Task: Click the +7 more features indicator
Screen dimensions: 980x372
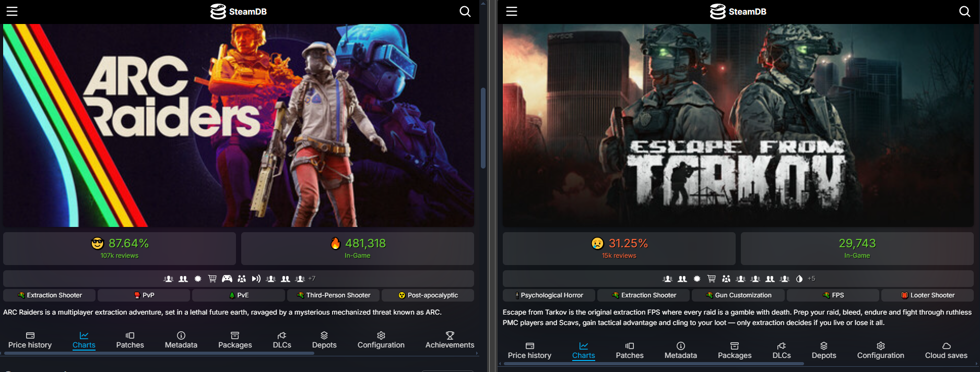Action: [x=312, y=279]
